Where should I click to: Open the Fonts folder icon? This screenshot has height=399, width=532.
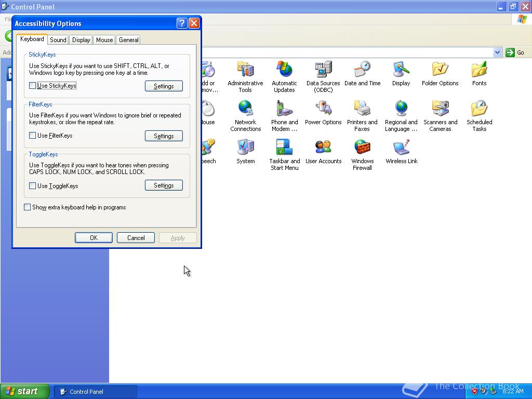click(479, 70)
